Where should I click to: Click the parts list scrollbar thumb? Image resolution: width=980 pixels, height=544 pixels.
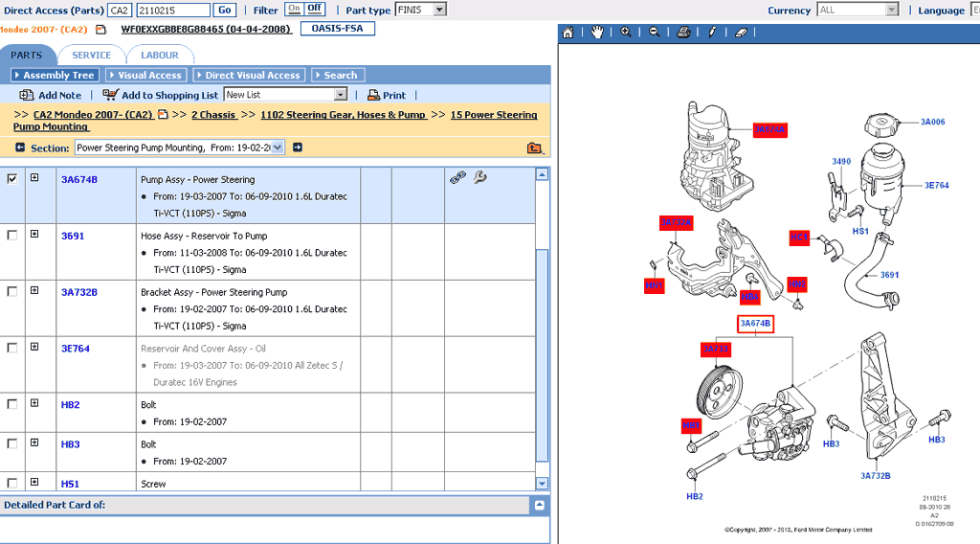tap(542, 356)
